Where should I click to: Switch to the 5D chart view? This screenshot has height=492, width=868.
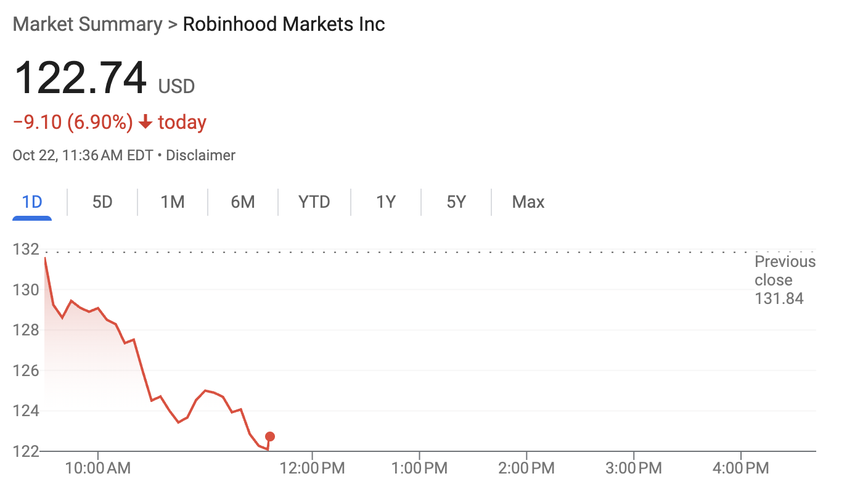click(102, 202)
